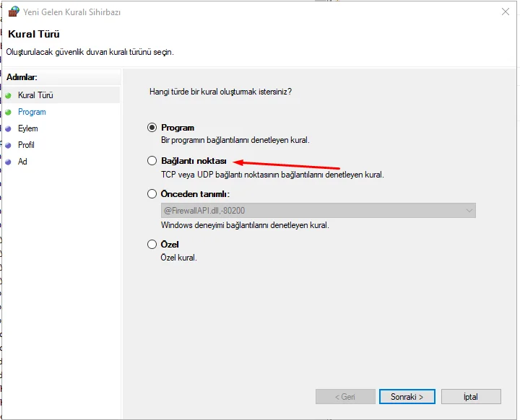Go to the Program step in sidebar
Screen dimensions: 520x420
click(x=32, y=112)
